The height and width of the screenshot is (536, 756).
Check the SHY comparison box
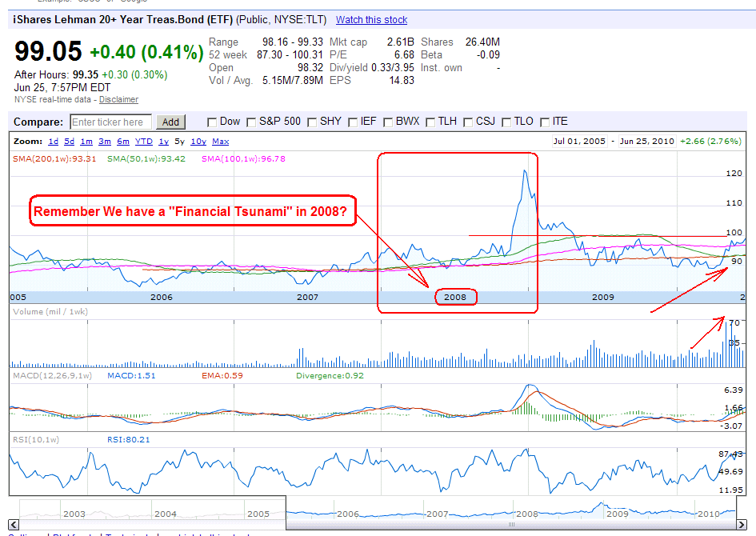(x=312, y=122)
